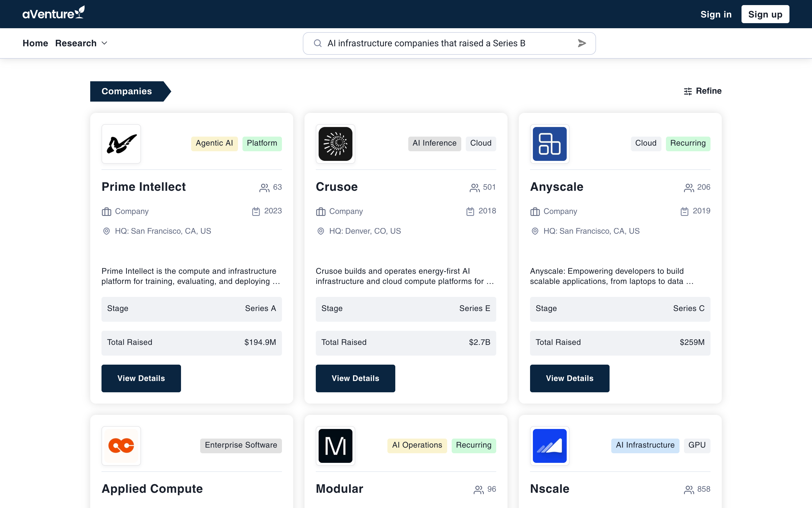
Task: Open Prime Intellect logo thumbnail
Action: [121, 144]
